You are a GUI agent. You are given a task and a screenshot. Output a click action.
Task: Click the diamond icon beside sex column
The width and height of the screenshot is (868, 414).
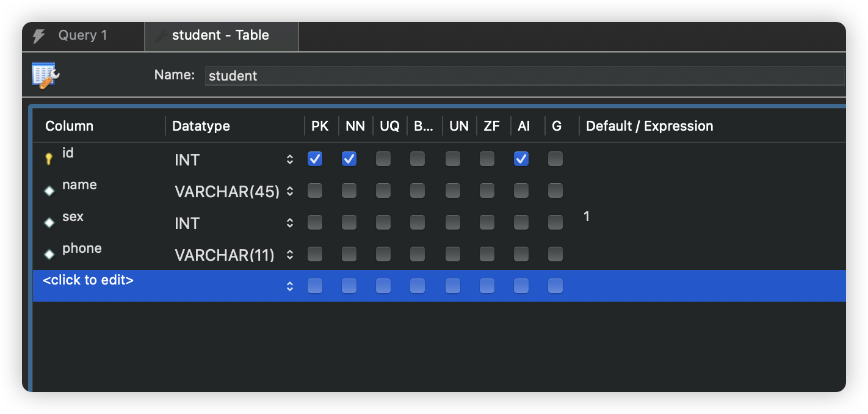(x=49, y=222)
